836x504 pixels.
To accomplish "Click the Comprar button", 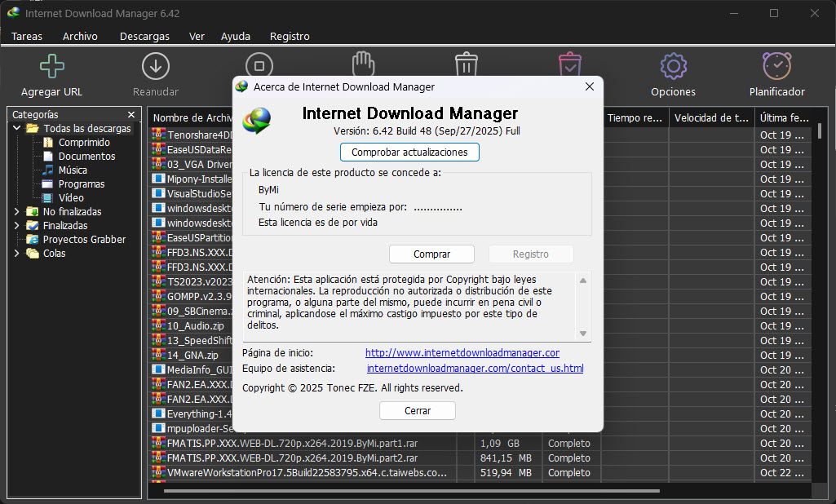I will click(431, 254).
